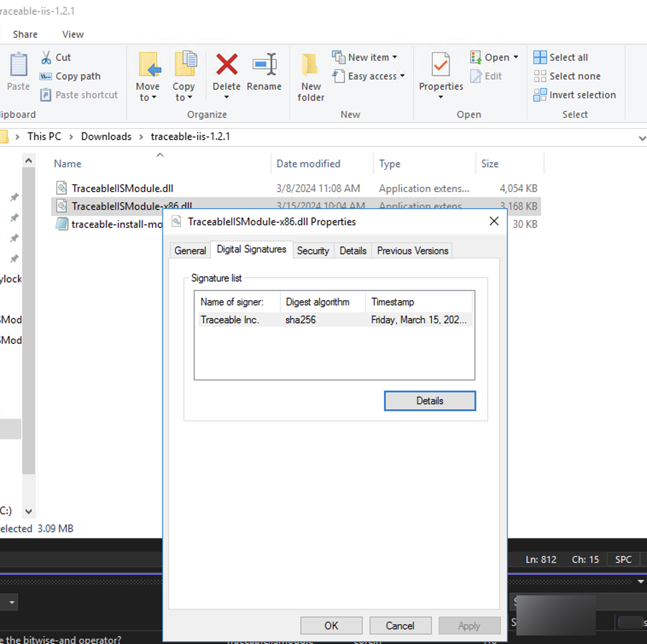Switch to the Security tab
The height and width of the screenshot is (644, 647).
tap(313, 251)
